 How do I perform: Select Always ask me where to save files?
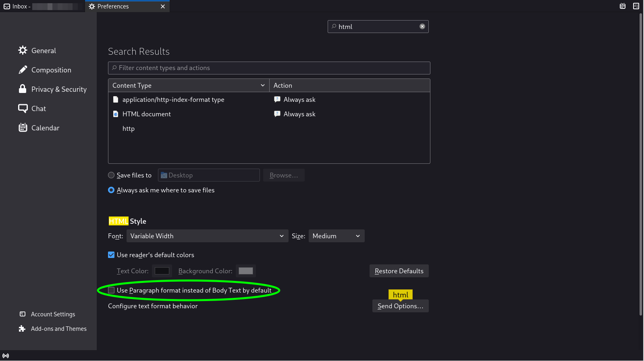(x=111, y=190)
